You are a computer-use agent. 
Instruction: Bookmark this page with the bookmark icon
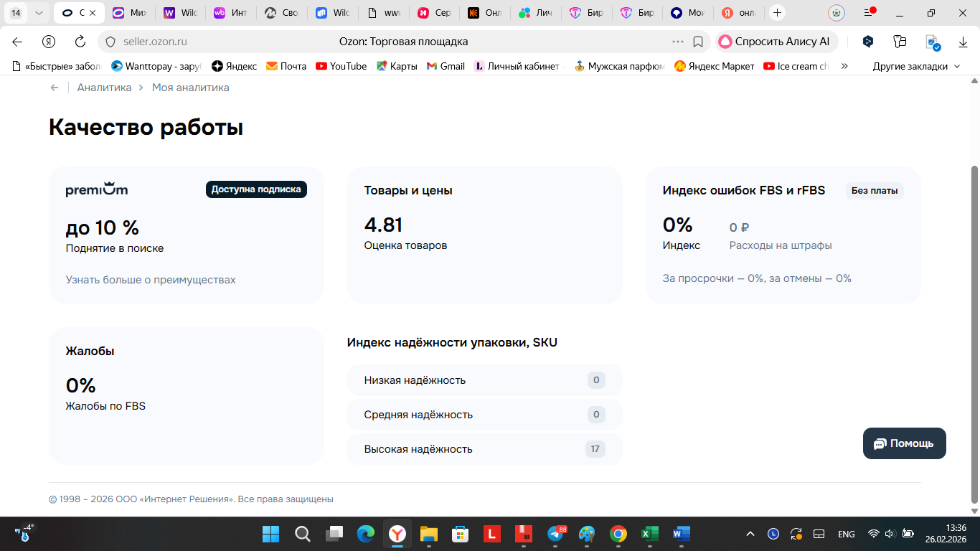click(698, 42)
